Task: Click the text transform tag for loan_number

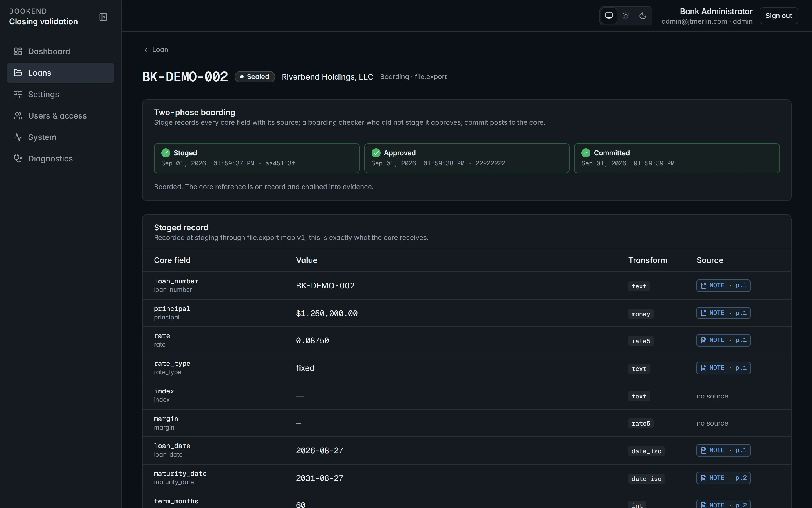Action: coord(639,286)
